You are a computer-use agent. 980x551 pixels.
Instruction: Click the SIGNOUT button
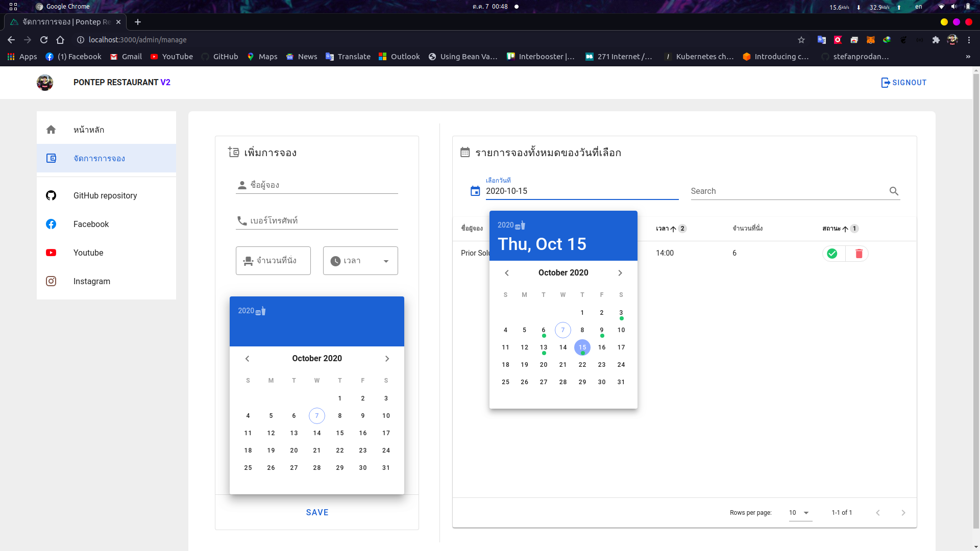click(903, 83)
